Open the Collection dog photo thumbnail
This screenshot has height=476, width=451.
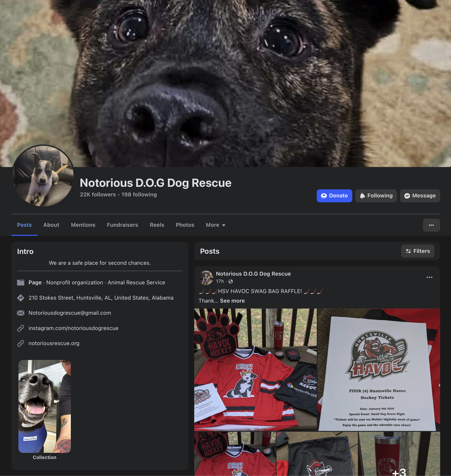pos(44,406)
